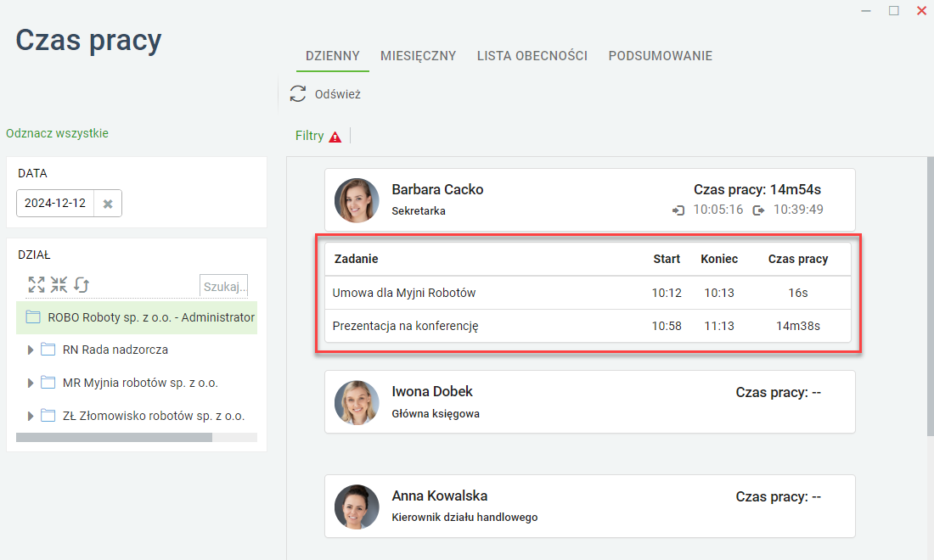Click Anna Kowalska's profile photo

coord(357,507)
